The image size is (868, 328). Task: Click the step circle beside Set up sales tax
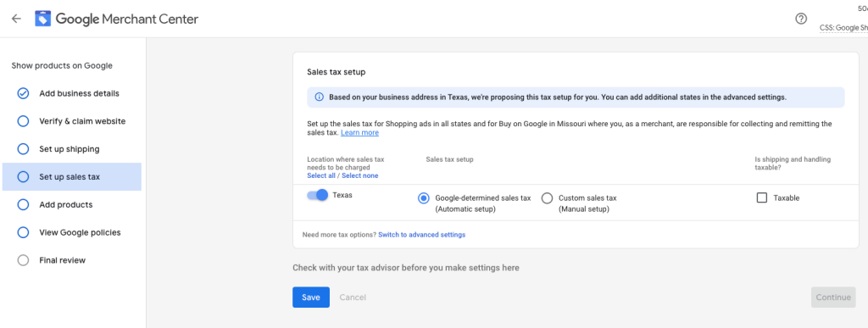click(23, 177)
